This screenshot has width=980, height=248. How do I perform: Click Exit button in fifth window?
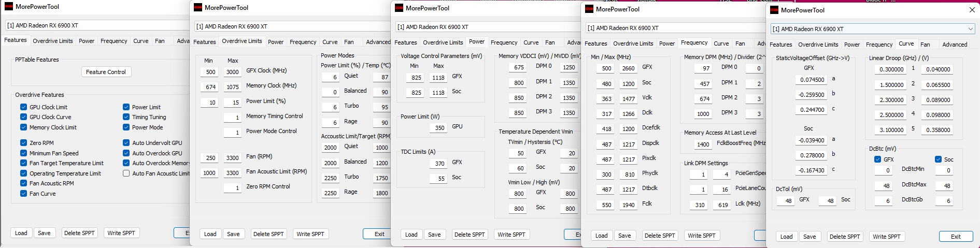[x=956, y=237]
